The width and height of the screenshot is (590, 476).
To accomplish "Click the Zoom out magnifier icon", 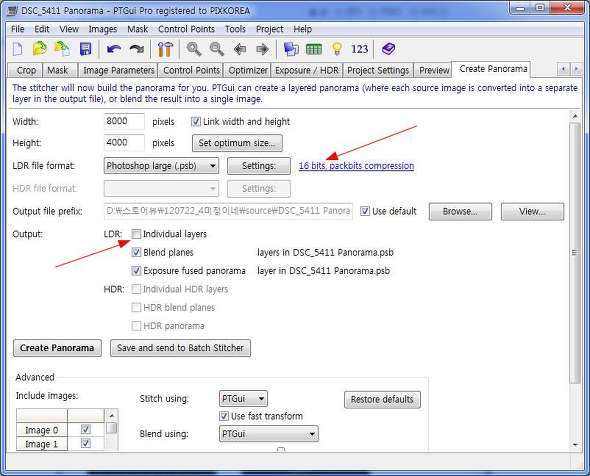I will click(217, 49).
